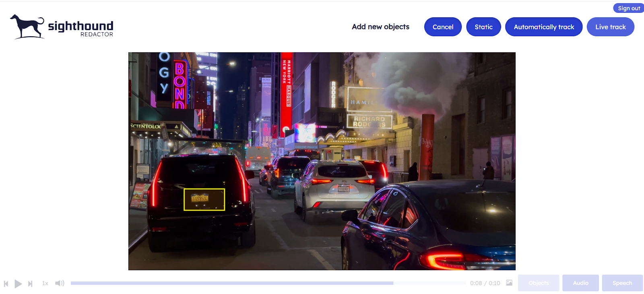The width and height of the screenshot is (644, 294).
Task: Click the Add new objects label
Action: [380, 27]
